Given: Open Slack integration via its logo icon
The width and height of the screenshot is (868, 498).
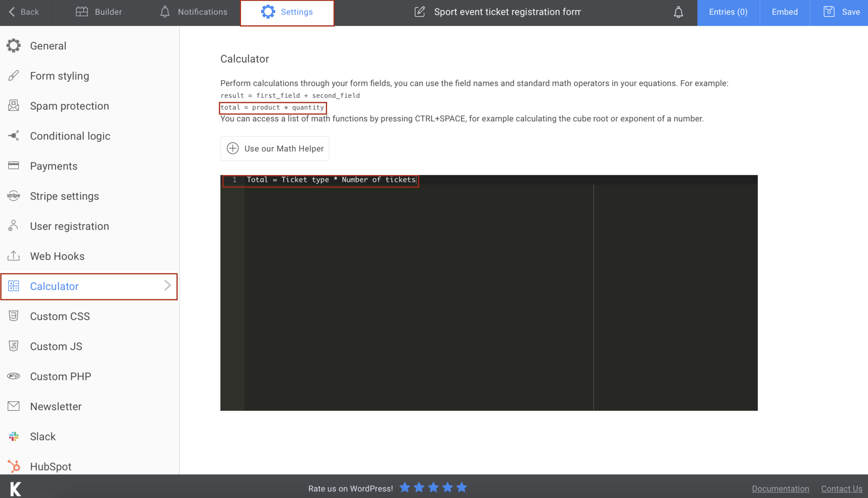Looking at the screenshot, I should [14, 436].
